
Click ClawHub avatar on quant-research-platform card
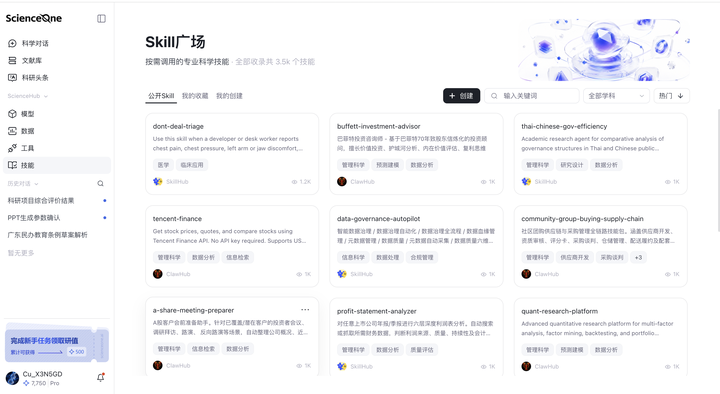click(526, 366)
